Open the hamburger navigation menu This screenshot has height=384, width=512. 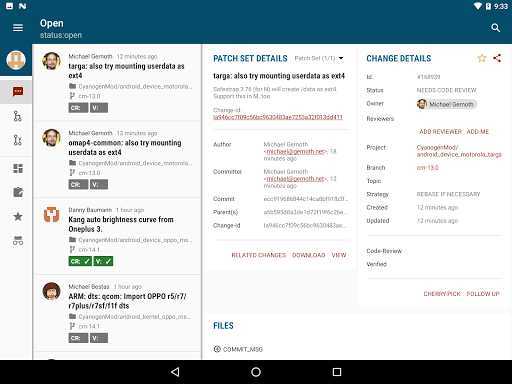click(x=18, y=28)
